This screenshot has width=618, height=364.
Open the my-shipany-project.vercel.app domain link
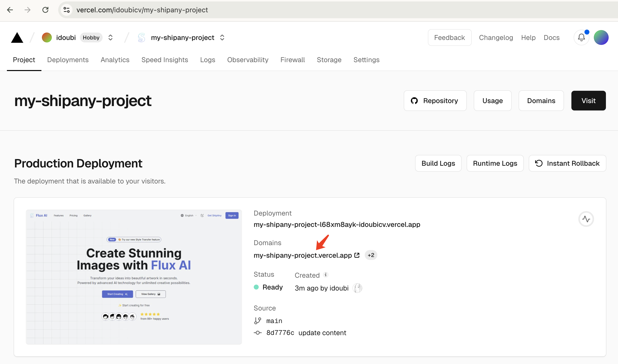pos(303,255)
